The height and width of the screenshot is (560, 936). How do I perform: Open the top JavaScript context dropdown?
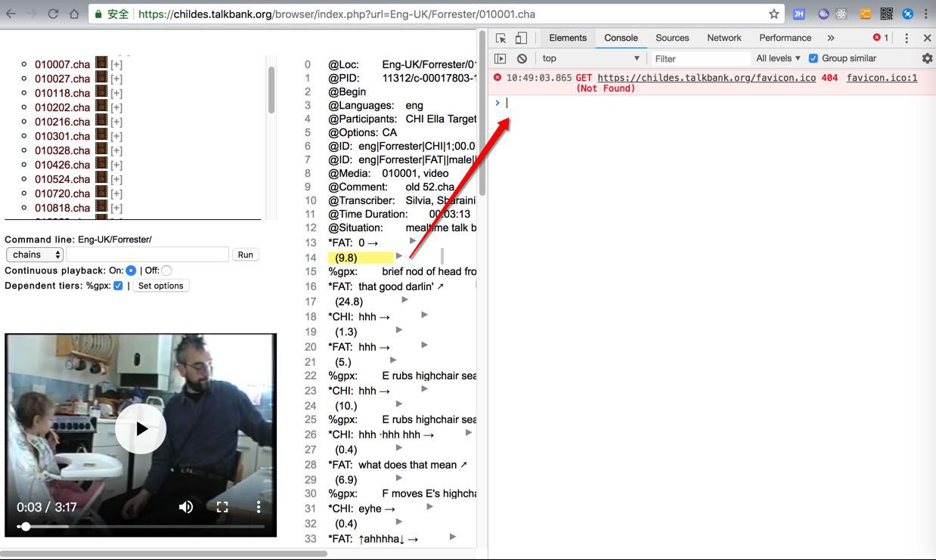590,58
